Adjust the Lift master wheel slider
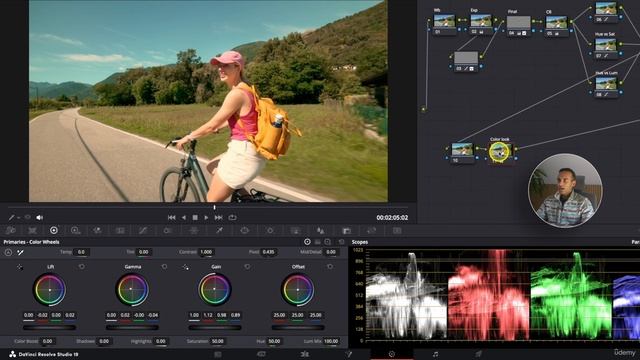Screen dimensions: 640x360 click(49, 327)
